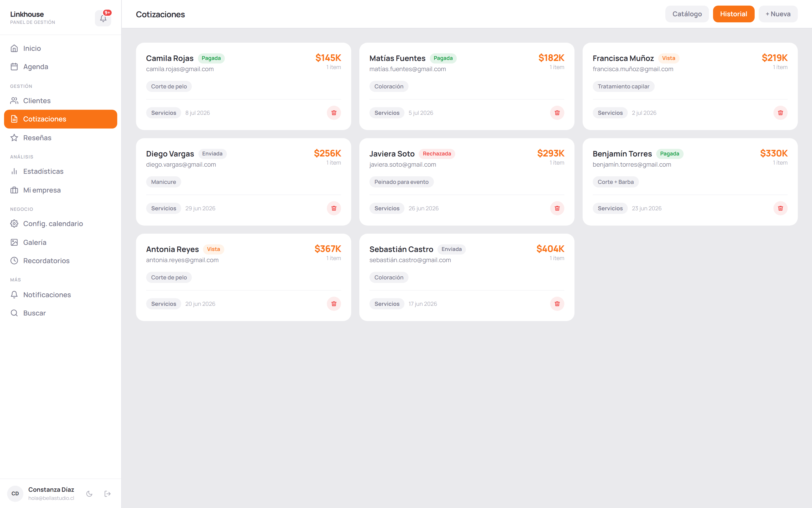Click the Cotizaciones page heading
Image resolution: width=812 pixels, height=508 pixels.
coord(160,14)
